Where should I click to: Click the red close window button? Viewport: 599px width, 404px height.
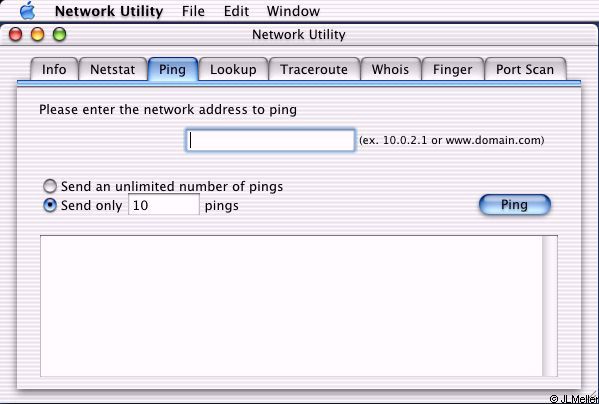click(x=15, y=35)
